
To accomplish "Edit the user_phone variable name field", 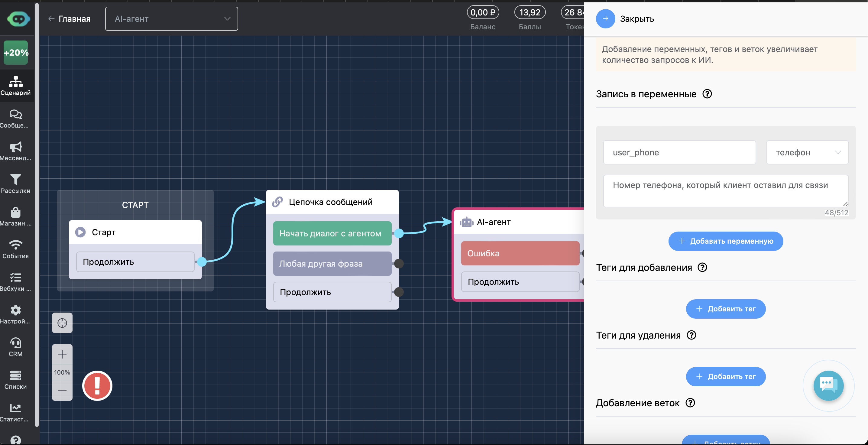I will coord(679,152).
